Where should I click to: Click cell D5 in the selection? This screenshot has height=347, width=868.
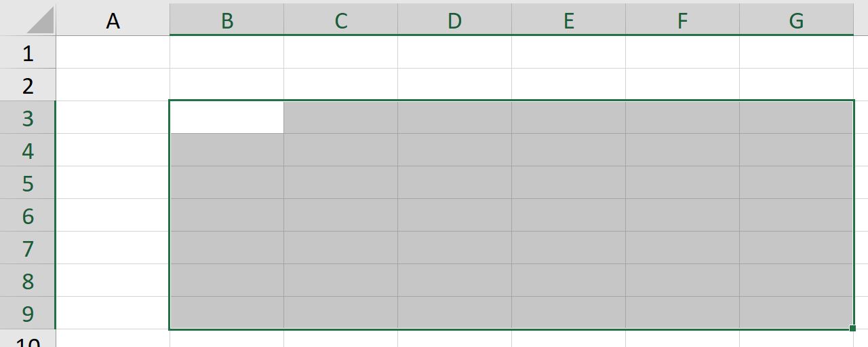click(x=454, y=183)
